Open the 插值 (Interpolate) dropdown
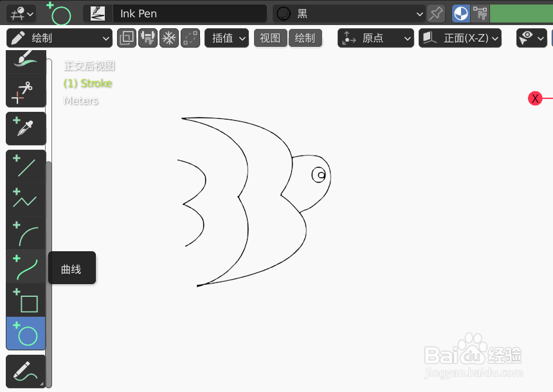This screenshot has width=553, height=392. [x=226, y=38]
